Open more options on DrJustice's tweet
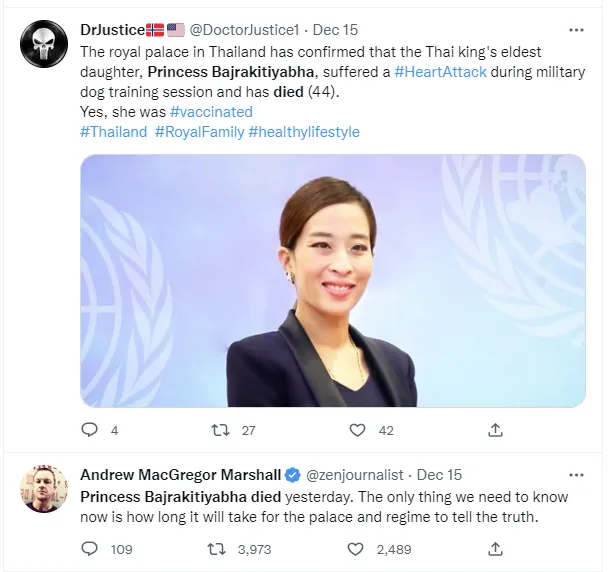This screenshot has height=572, width=608. tap(575, 28)
